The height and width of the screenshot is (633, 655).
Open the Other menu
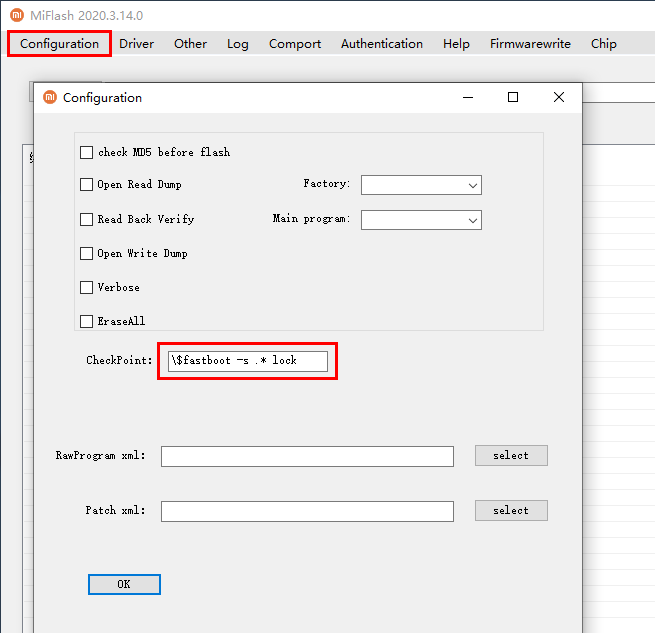pos(190,43)
